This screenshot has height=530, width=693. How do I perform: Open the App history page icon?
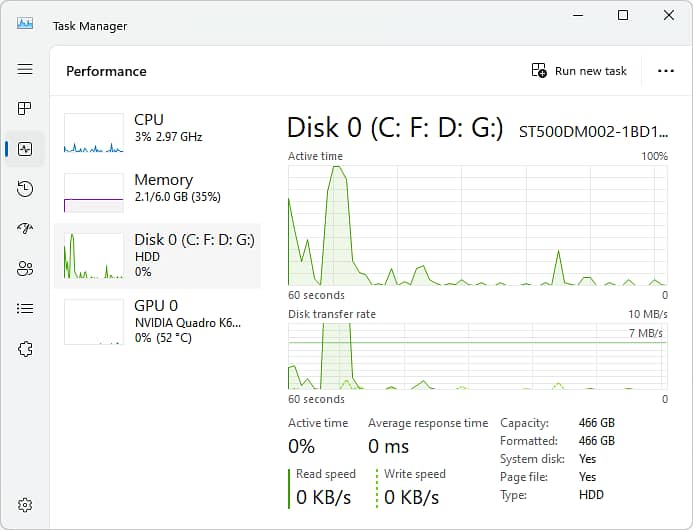click(x=25, y=189)
